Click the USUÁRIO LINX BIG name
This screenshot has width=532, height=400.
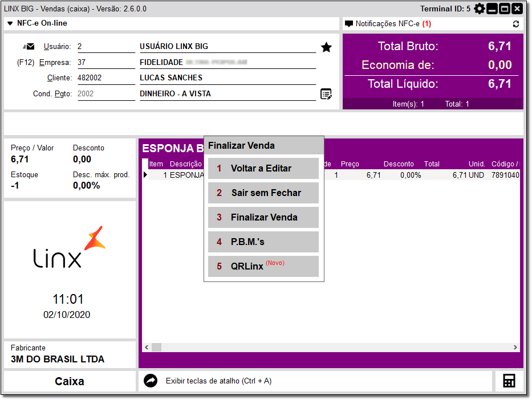174,47
